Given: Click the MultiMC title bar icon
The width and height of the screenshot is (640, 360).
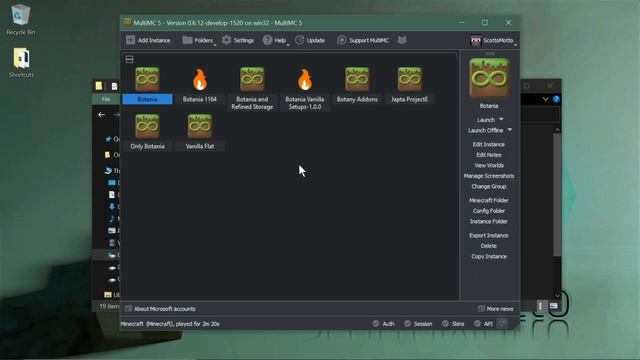Looking at the screenshot, I should (127, 22).
